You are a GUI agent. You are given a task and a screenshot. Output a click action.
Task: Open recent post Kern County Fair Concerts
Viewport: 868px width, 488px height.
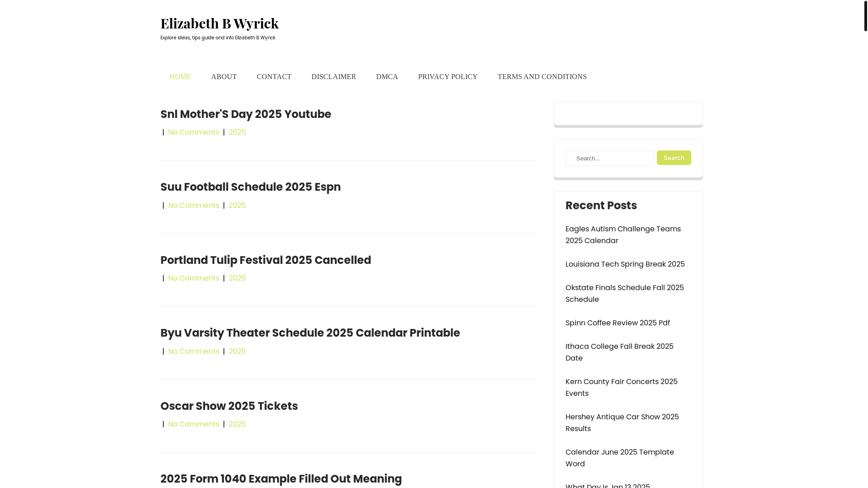(622, 388)
